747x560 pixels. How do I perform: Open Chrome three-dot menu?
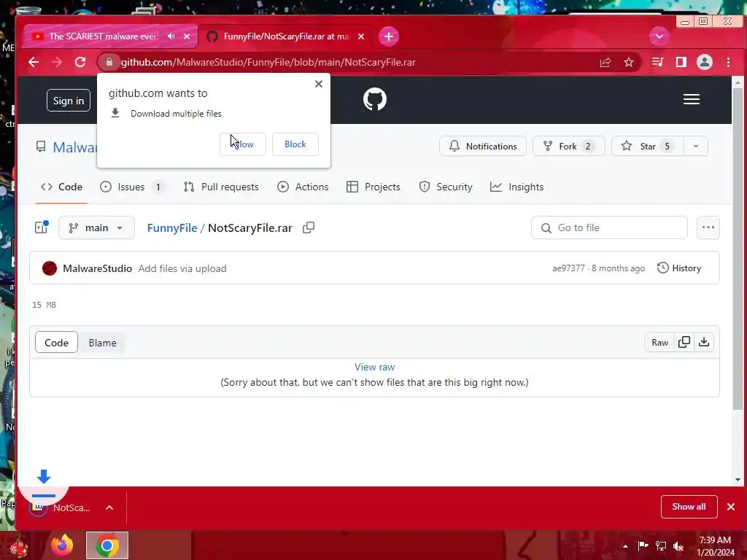click(x=728, y=62)
